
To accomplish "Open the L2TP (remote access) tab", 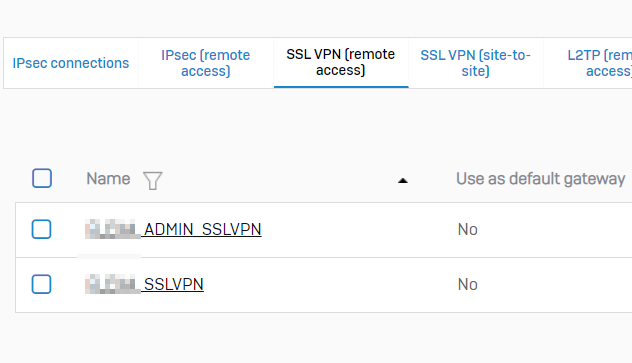I will [x=599, y=63].
